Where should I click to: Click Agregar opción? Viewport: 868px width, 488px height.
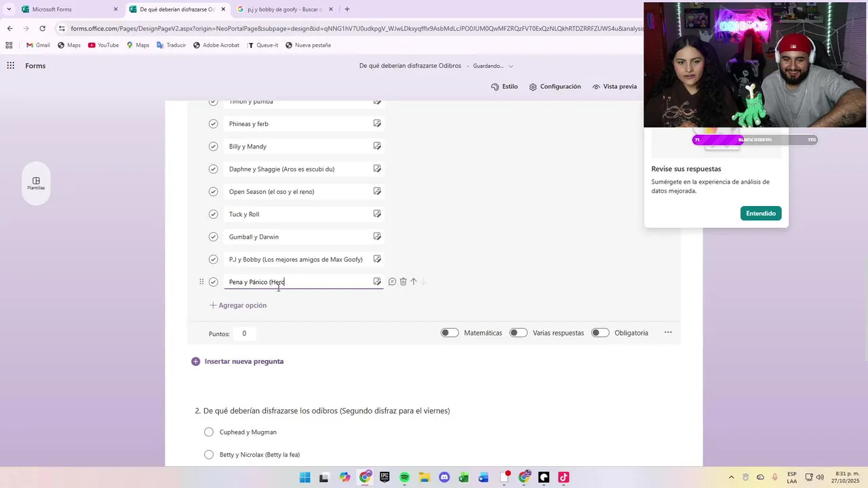(238, 306)
